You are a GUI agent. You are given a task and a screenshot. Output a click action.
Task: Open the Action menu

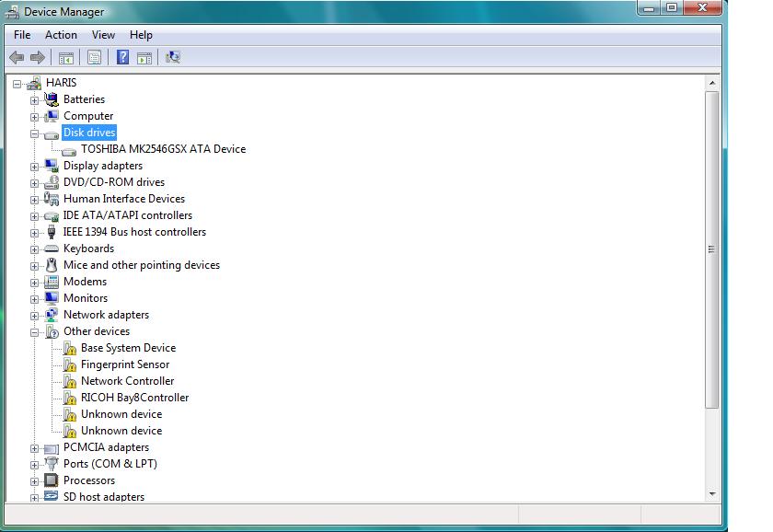click(x=61, y=35)
